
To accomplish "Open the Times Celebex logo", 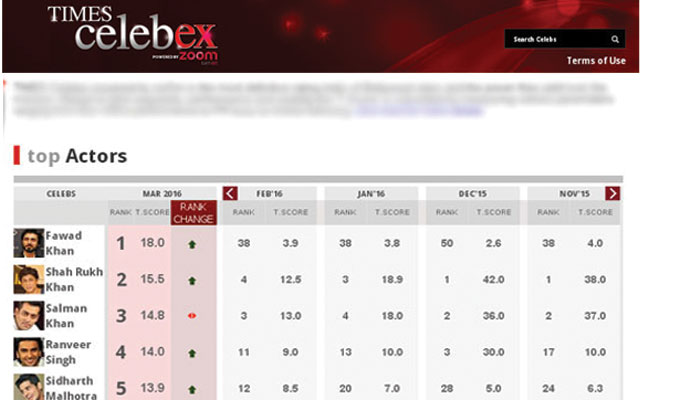I will (x=132, y=35).
